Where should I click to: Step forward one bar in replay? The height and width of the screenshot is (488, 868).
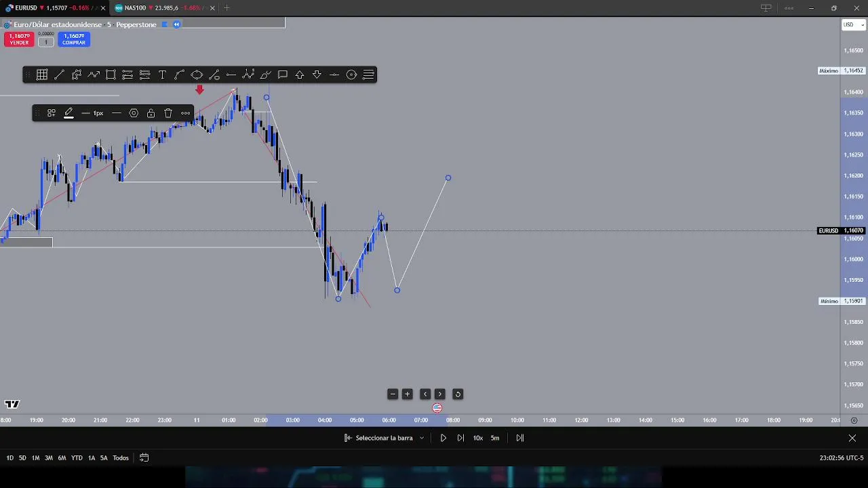tap(460, 438)
